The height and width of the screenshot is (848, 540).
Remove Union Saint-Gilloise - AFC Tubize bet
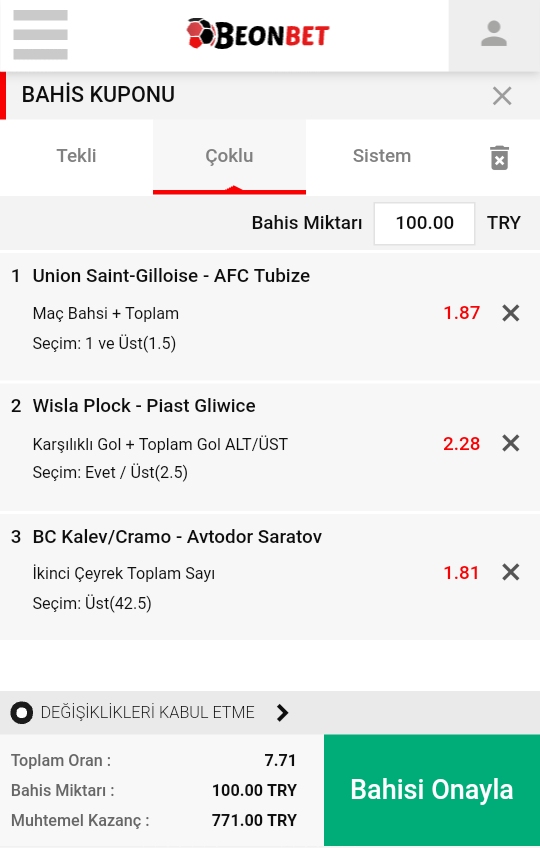pyautogui.click(x=511, y=313)
